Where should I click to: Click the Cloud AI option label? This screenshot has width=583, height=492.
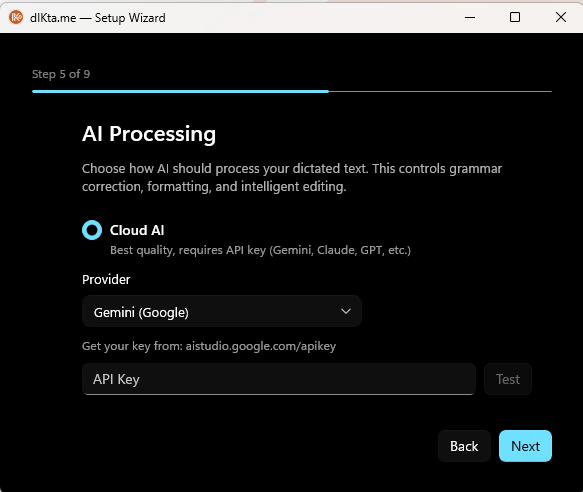pos(137,230)
